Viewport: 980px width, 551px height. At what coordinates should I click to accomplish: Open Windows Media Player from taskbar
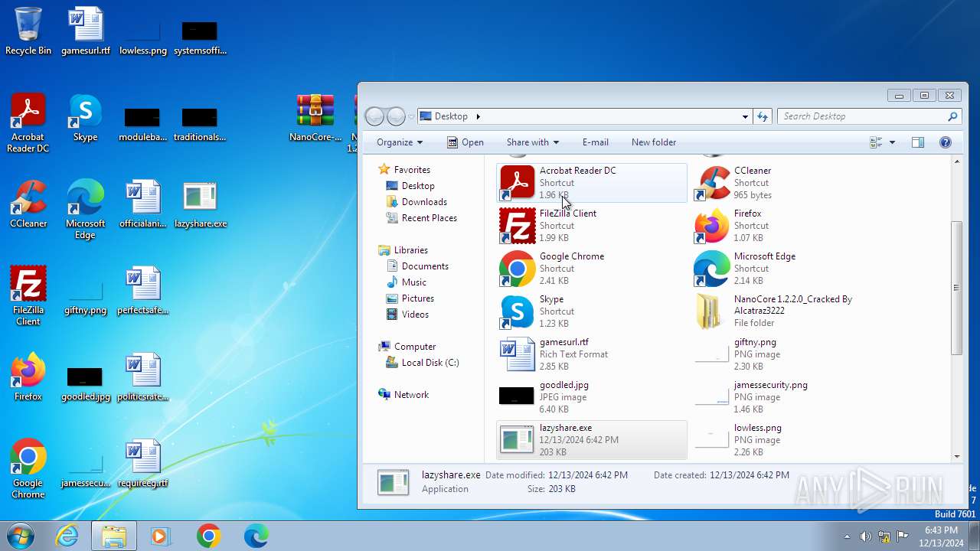(x=161, y=536)
